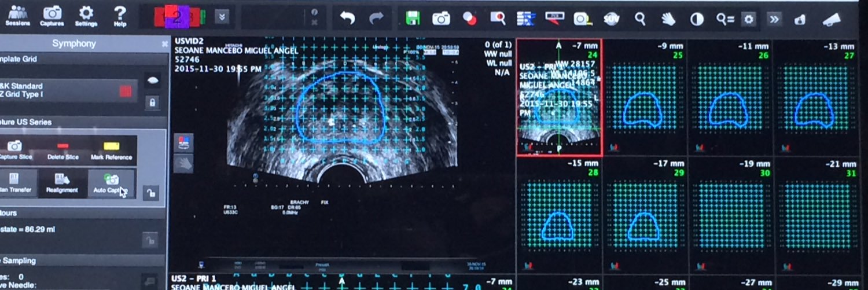Click the Capture Slice button
The height and width of the screenshot is (290, 868).
click(16, 150)
